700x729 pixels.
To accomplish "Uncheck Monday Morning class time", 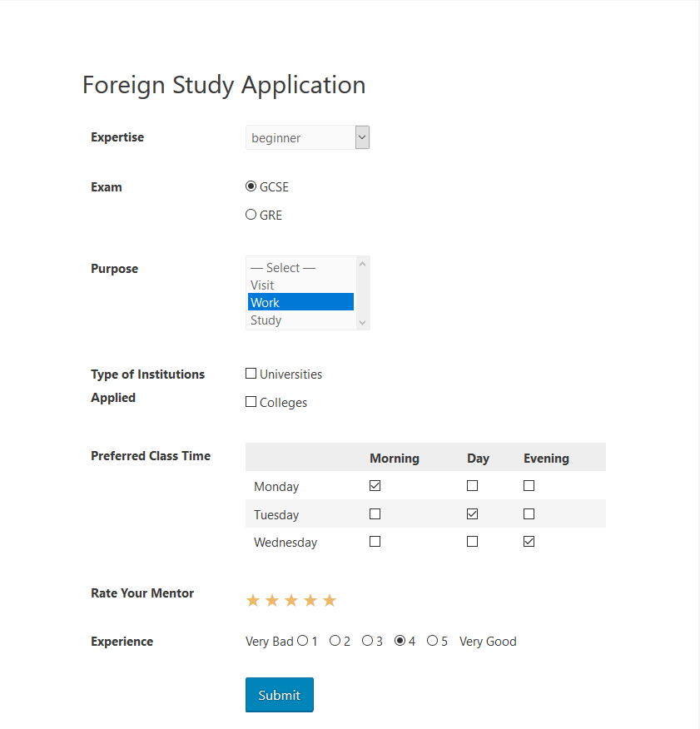I will [375, 485].
